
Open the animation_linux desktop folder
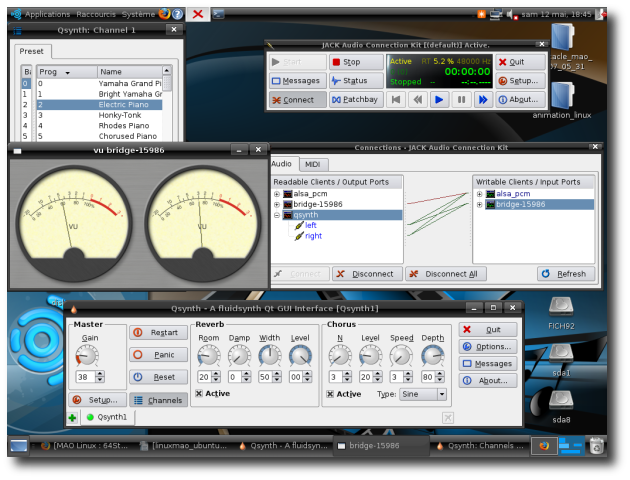coord(562,97)
